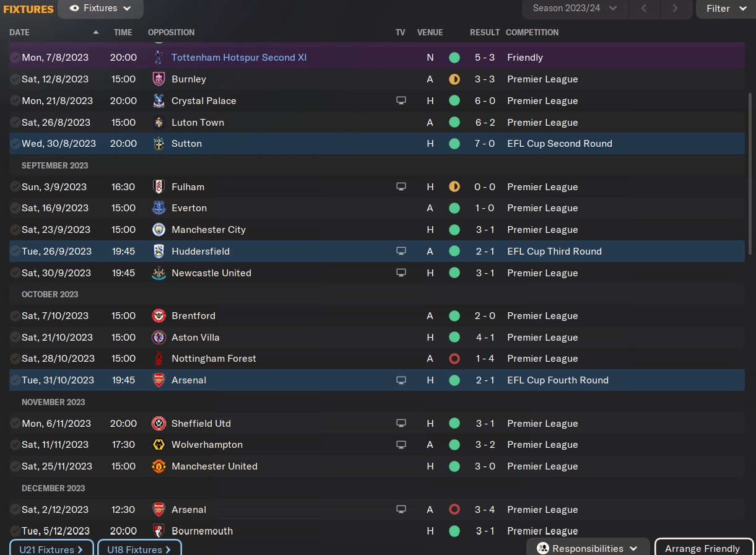The image size is (756, 555).
Task: Click the Wolverhampton club badge icon
Action: pyautogui.click(x=159, y=445)
